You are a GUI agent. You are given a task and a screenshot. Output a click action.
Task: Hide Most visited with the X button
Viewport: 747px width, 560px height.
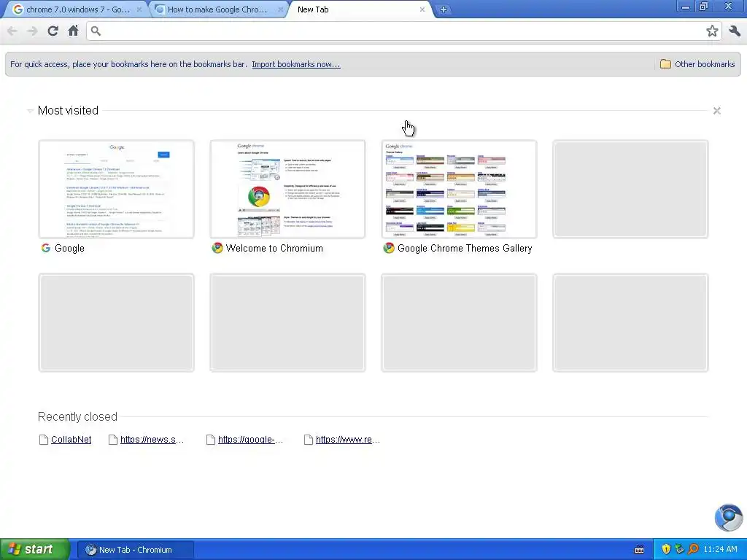(x=716, y=111)
